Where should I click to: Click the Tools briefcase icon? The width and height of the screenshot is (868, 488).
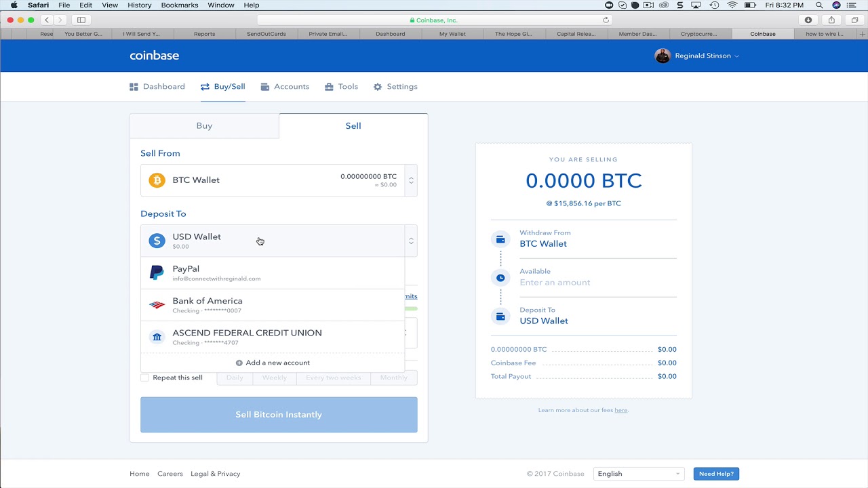click(x=329, y=87)
